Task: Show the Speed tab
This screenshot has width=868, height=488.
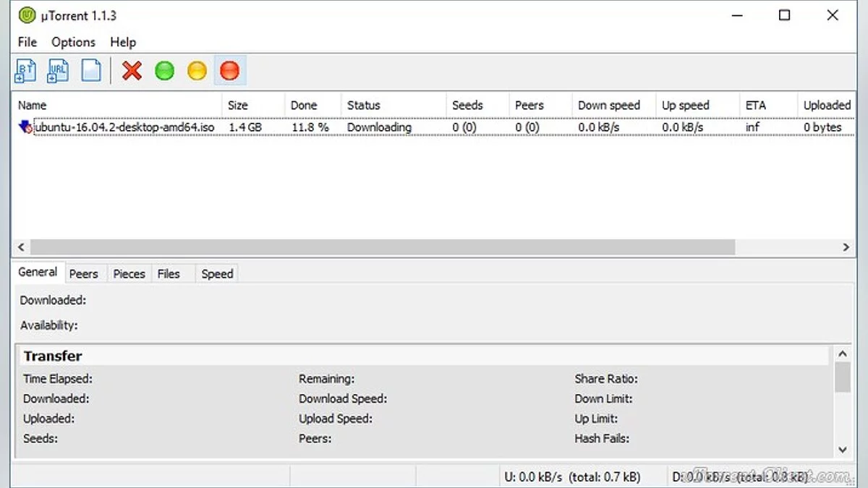Action: (x=217, y=274)
